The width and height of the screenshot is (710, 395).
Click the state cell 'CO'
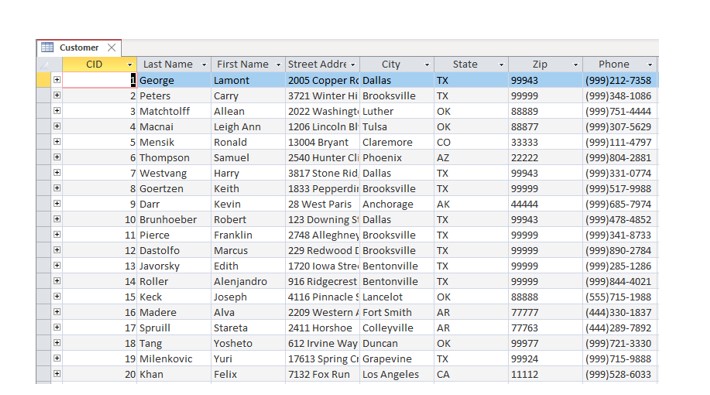pyautogui.click(x=471, y=142)
